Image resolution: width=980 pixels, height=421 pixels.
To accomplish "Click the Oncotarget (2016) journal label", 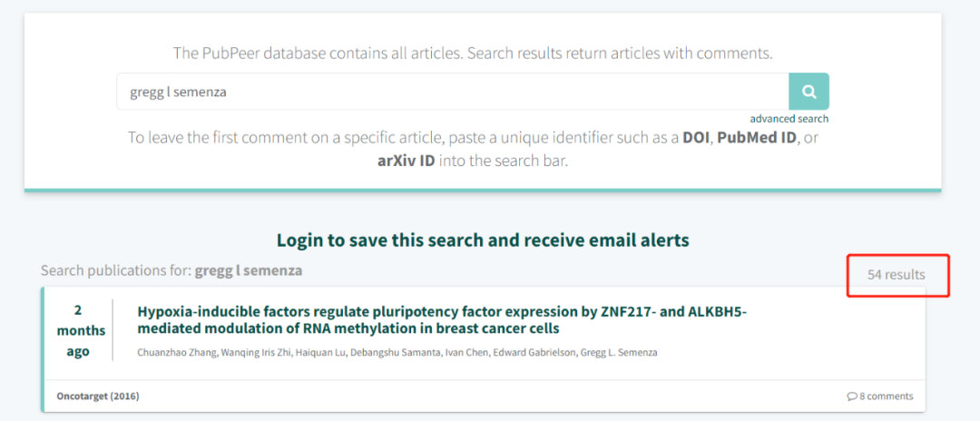I will (x=98, y=397).
